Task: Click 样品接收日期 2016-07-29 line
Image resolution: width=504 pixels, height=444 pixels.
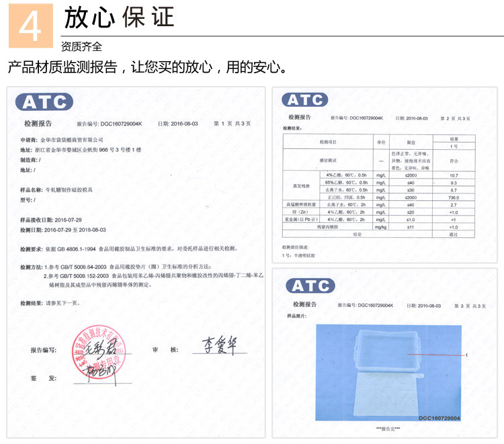Action: click(x=51, y=220)
